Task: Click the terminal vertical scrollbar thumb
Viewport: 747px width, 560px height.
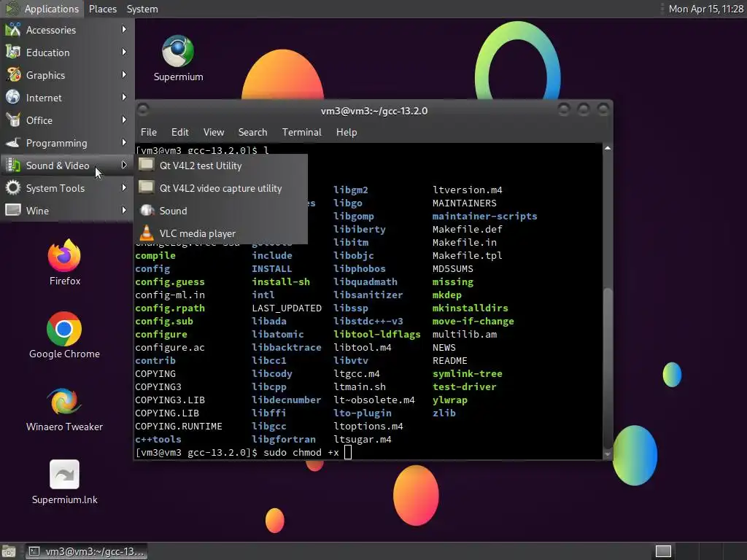Action: point(608,367)
